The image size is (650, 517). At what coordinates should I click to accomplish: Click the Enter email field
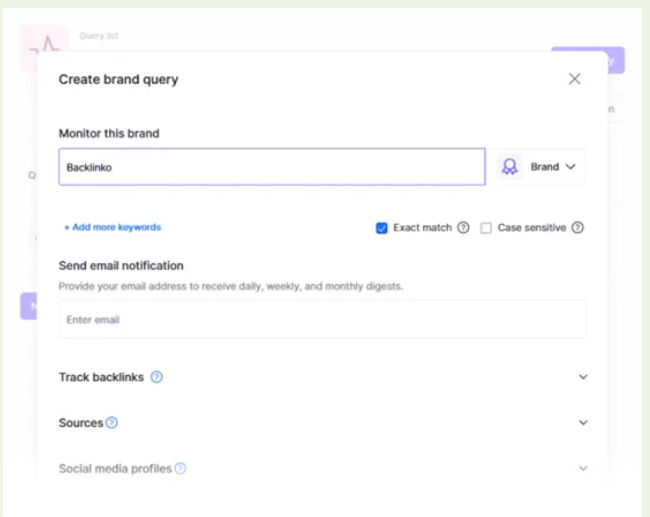click(323, 319)
